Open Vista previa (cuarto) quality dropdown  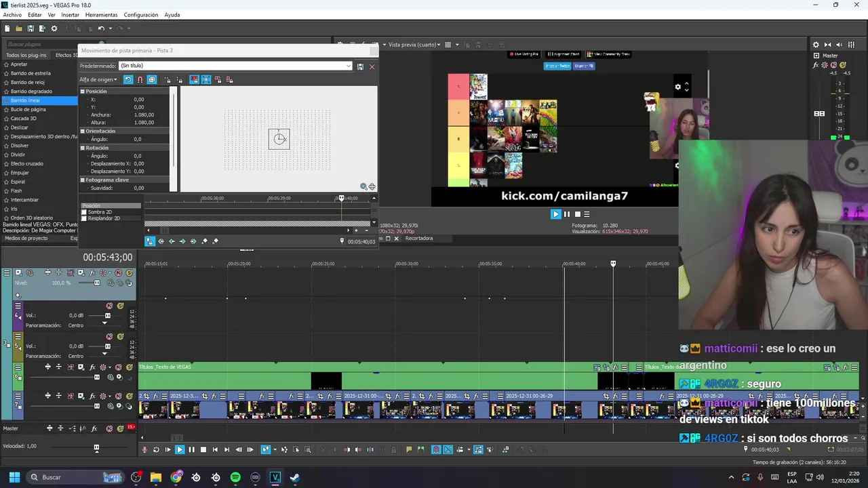(x=415, y=45)
